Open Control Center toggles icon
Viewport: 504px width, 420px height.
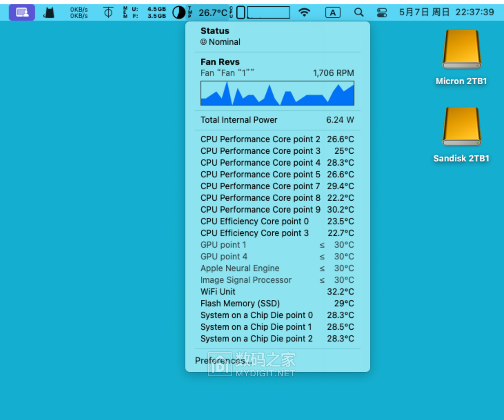coord(382,12)
